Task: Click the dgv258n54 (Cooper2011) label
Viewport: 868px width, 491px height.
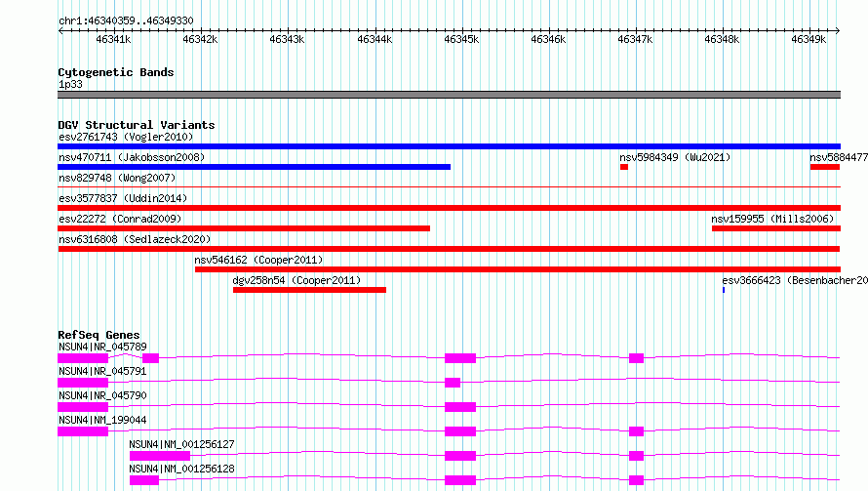Action: click(296, 280)
